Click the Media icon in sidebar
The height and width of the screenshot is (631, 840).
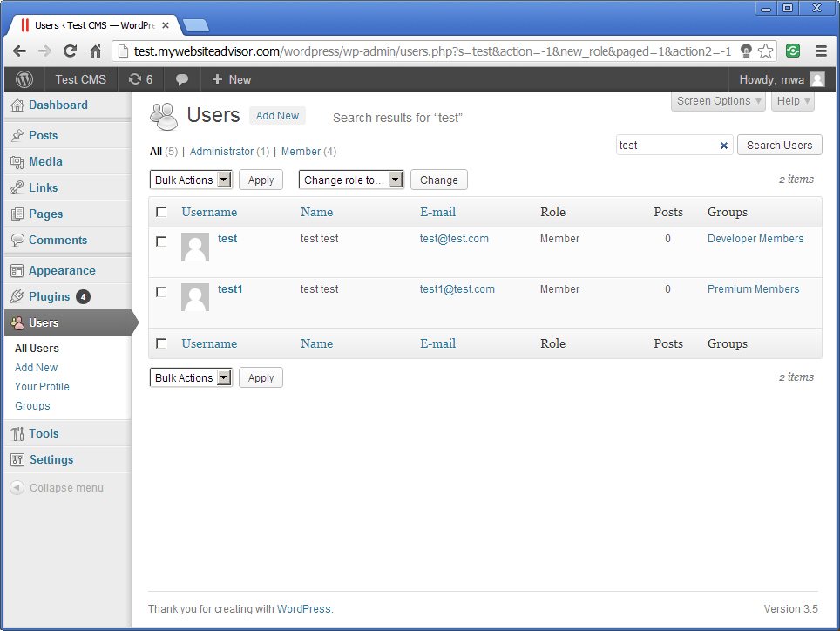pyautogui.click(x=17, y=162)
